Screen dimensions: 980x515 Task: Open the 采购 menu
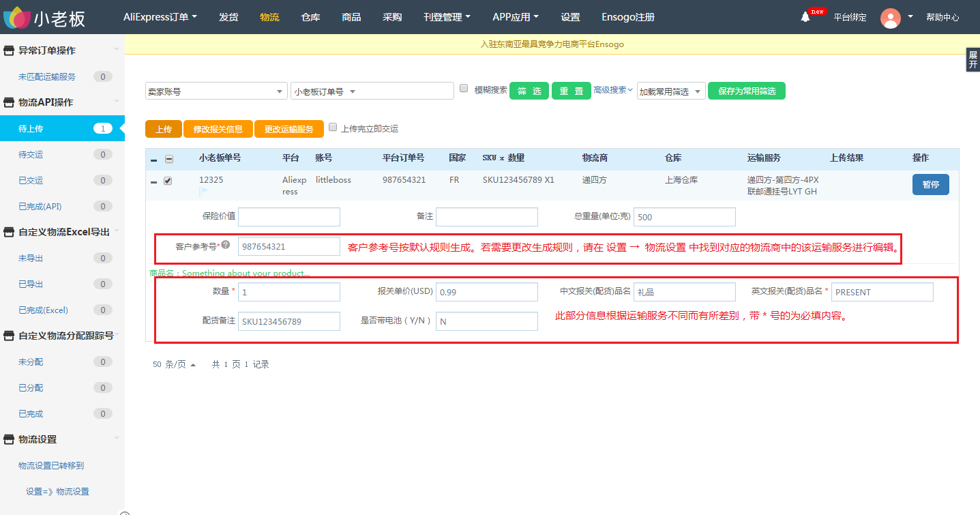(392, 17)
